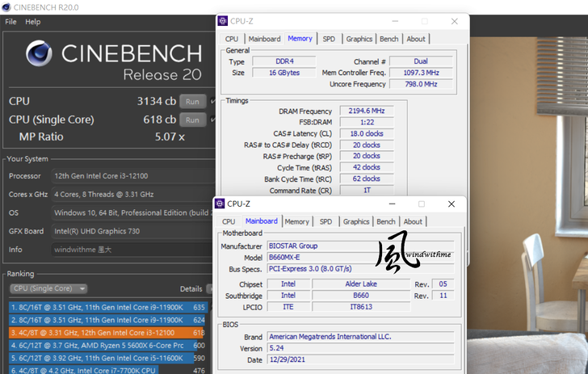Image resolution: width=588 pixels, height=374 pixels.
Task: Minimize the CPU-Z Mainboard window
Action: point(389,204)
